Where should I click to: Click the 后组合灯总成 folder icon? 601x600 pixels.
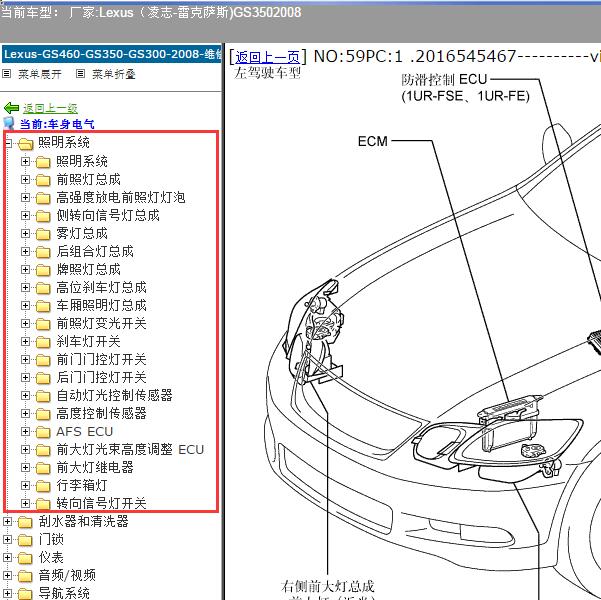pyautogui.click(x=43, y=252)
